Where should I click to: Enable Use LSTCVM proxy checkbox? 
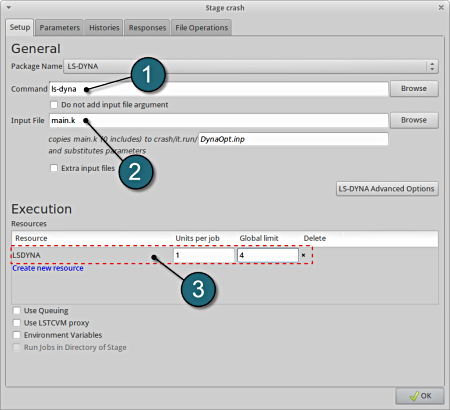point(17,323)
